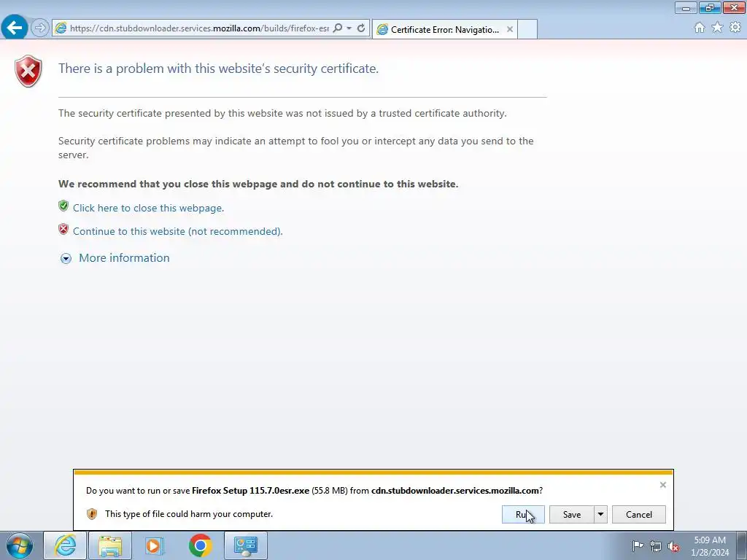
Task: Switch to the Certificate Error tab
Action: [x=444, y=29]
